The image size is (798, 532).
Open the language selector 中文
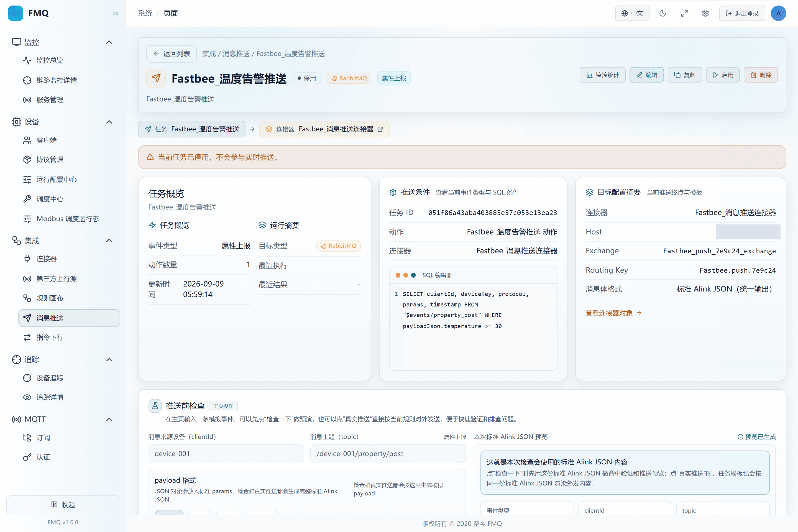(x=632, y=13)
